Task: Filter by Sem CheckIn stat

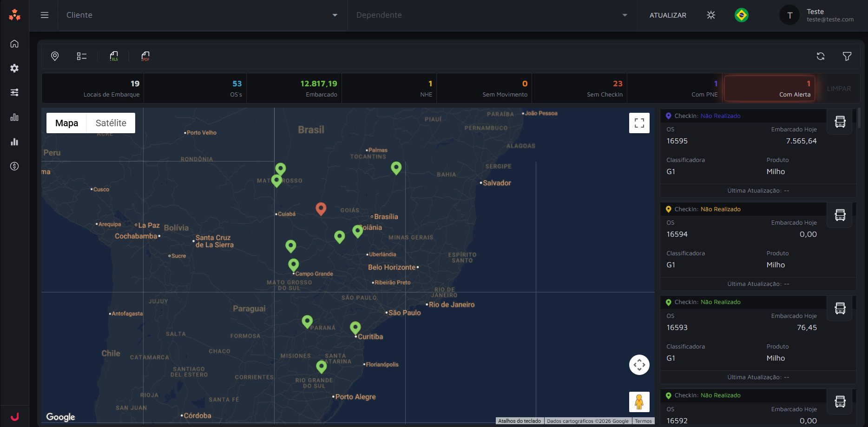Action: (x=579, y=88)
